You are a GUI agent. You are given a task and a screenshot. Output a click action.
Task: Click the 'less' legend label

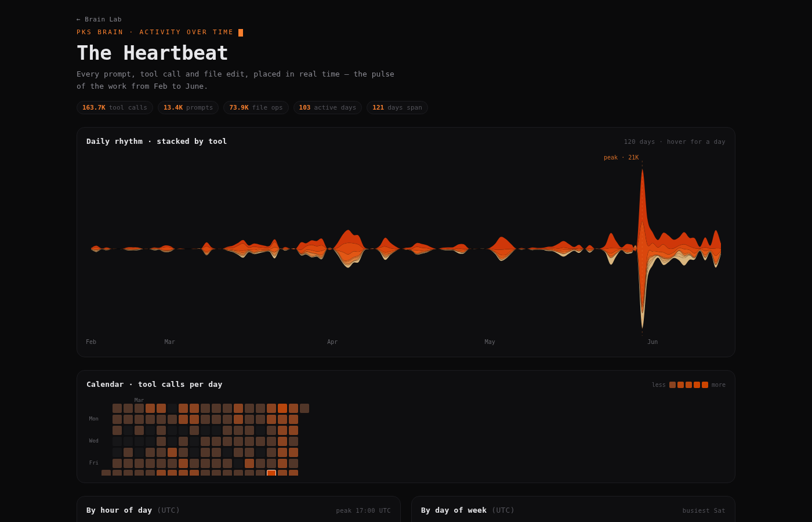click(658, 385)
